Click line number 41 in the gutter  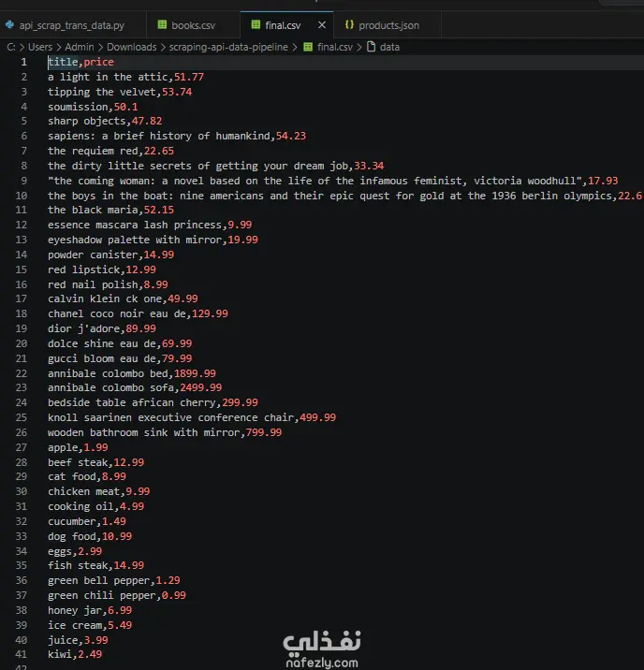point(22,654)
